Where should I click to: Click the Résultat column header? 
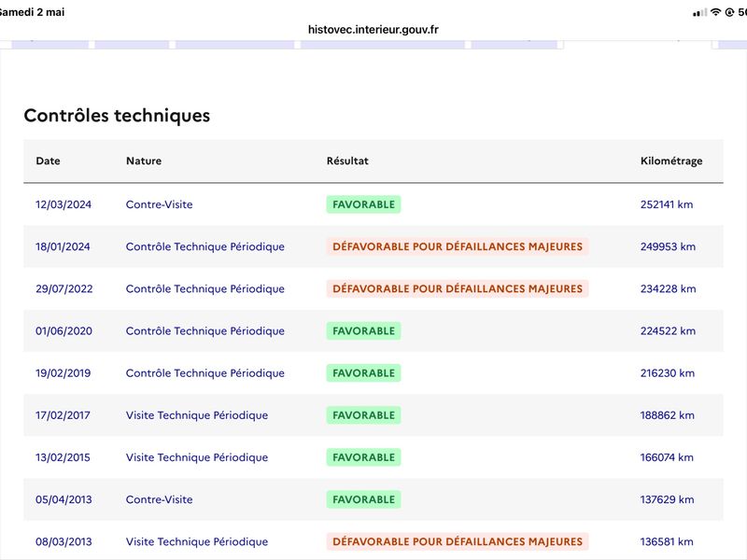[x=347, y=161]
